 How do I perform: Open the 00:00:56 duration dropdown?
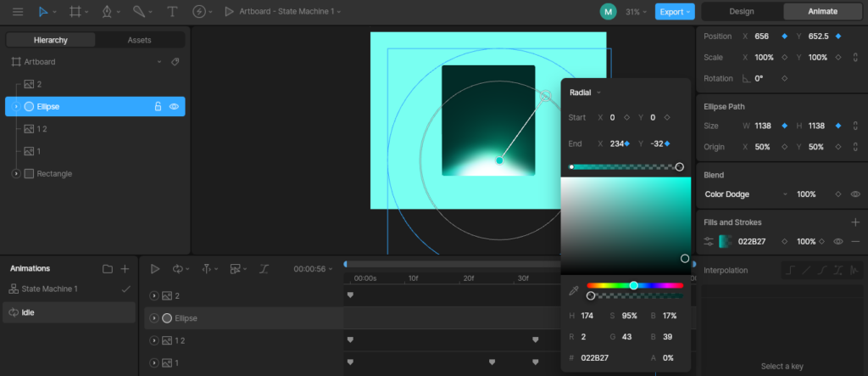pyautogui.click(x=313, y=269)
